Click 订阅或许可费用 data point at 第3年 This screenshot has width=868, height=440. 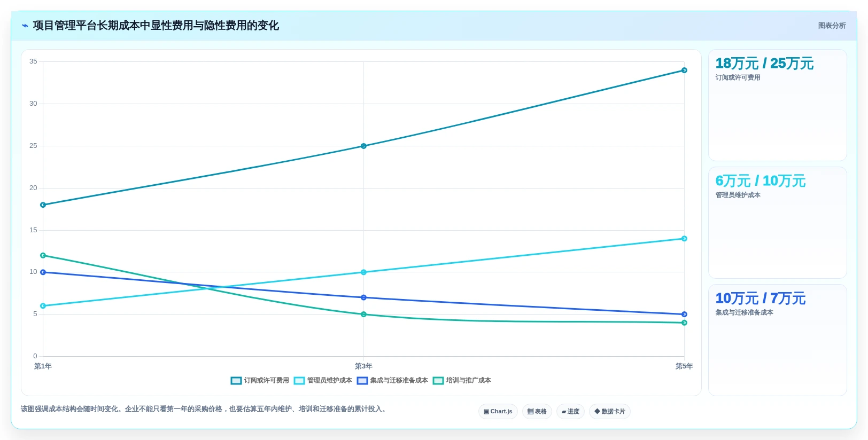point(363,146)
